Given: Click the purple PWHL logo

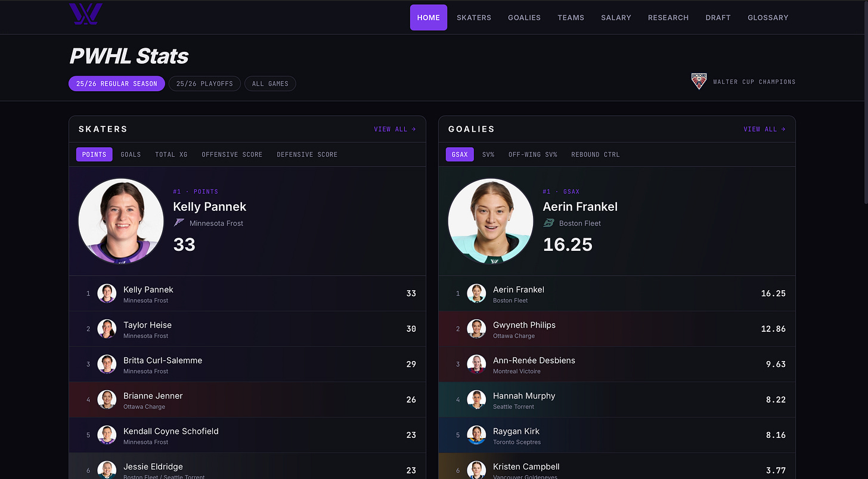Looking at the screenshot, I should 86,14.
